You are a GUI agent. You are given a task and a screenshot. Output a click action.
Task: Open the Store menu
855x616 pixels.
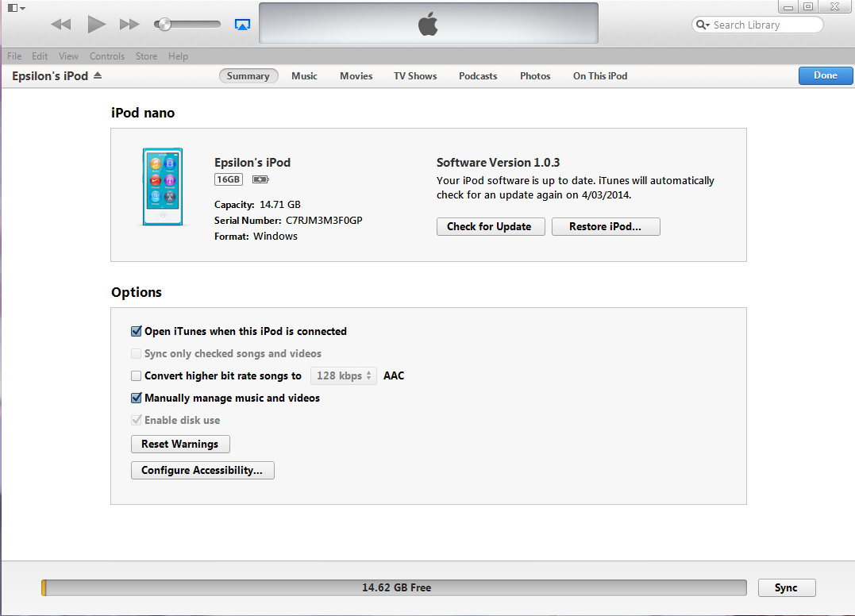point(146,56)
